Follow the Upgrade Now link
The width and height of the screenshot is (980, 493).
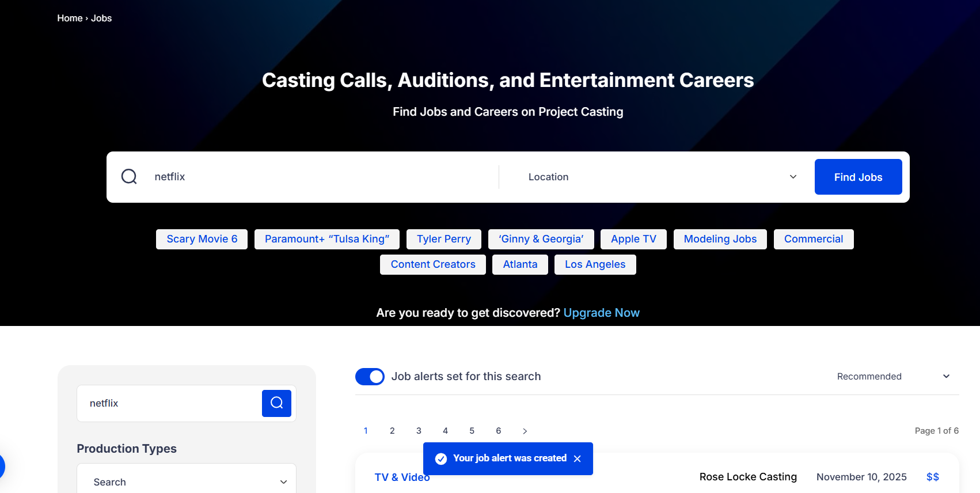click(601, 313)
